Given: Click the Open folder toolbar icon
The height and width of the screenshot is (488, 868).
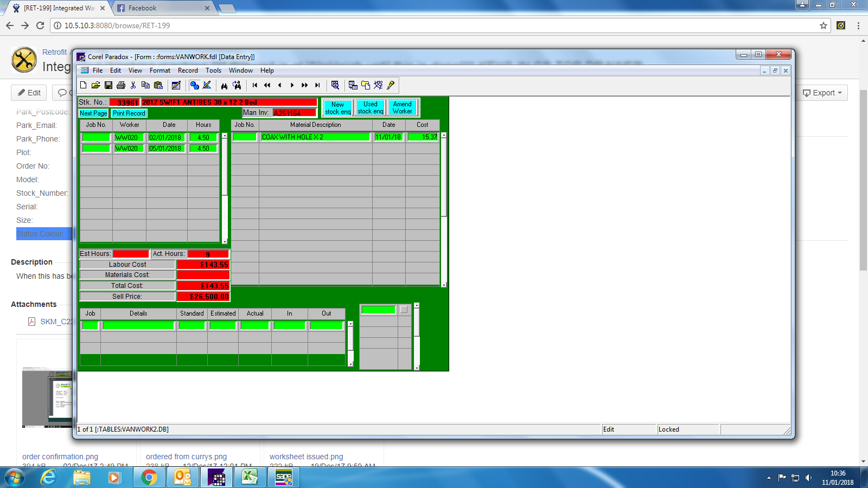Looking at the screenshot, I should click(95, 85).
